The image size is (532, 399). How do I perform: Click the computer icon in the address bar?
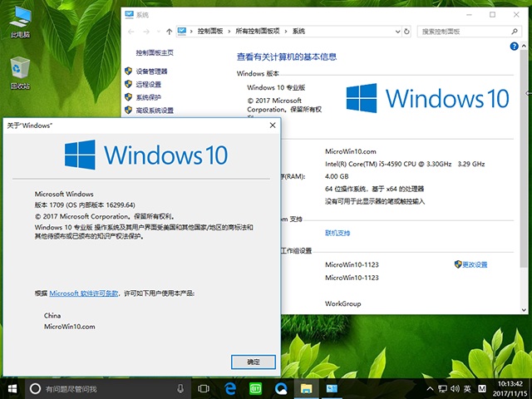coord(182,32)
